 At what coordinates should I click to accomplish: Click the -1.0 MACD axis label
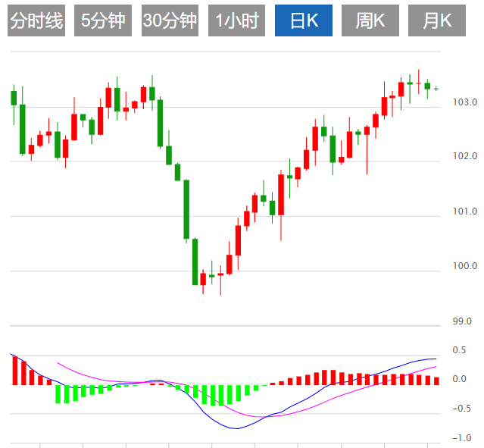tap(462, 438)
